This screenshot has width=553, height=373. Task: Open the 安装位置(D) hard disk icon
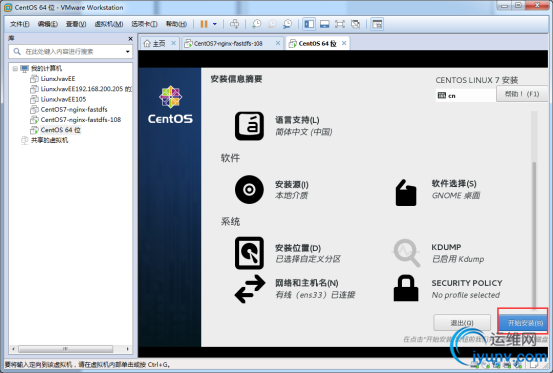[249, 253]
